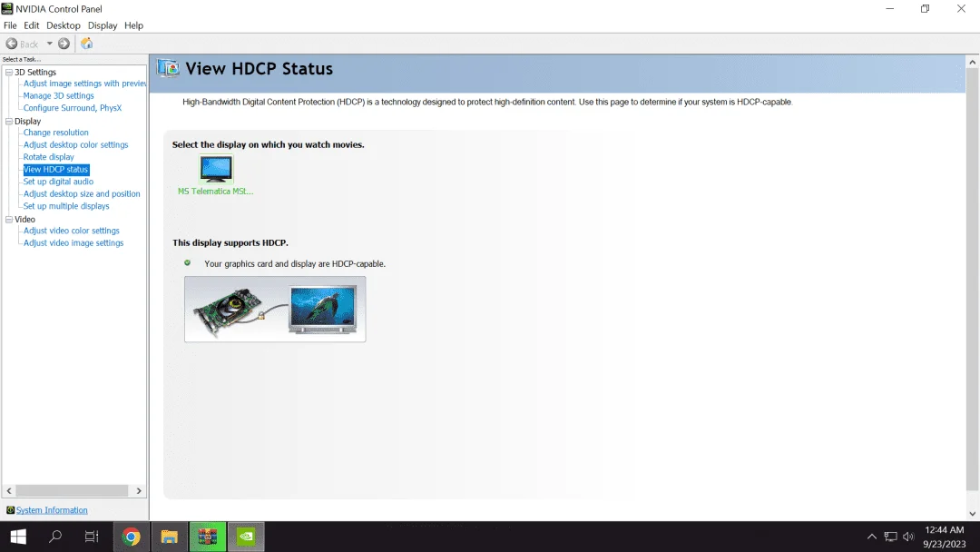This screenshot has width=980, height=552.
Task: Click the main pane scroll up arrow
Action: (973, 62)
